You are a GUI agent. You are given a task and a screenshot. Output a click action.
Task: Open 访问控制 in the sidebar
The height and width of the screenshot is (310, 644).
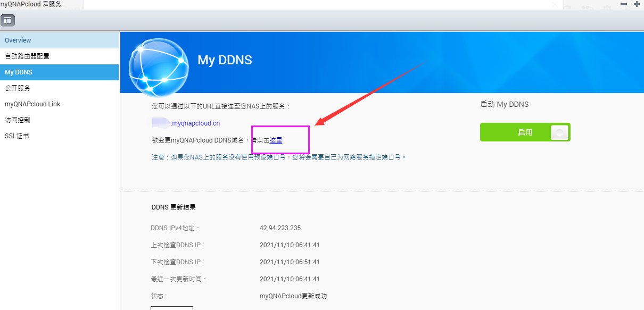pos(59,120)
